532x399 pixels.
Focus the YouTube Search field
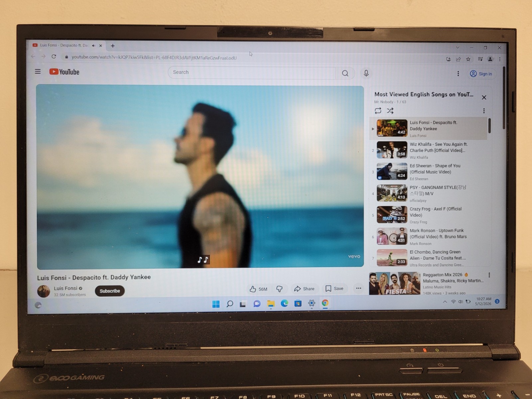coord(252,72)
